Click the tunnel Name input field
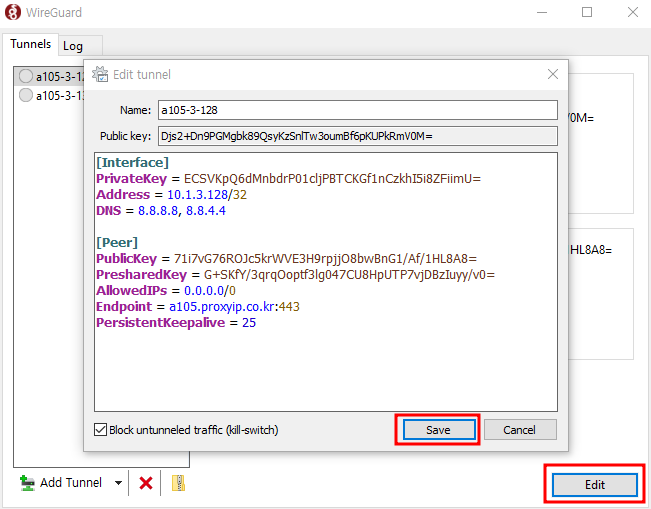 (357, 110)
